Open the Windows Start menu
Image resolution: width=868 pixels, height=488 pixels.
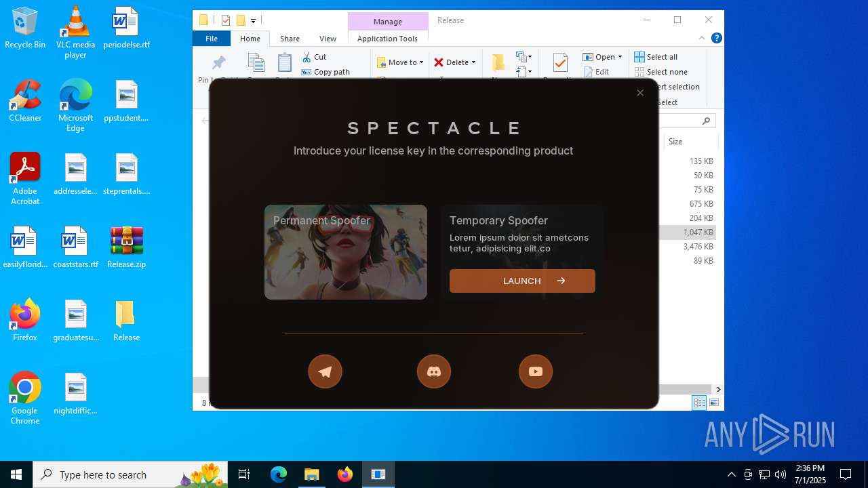(x=16, y=474)
